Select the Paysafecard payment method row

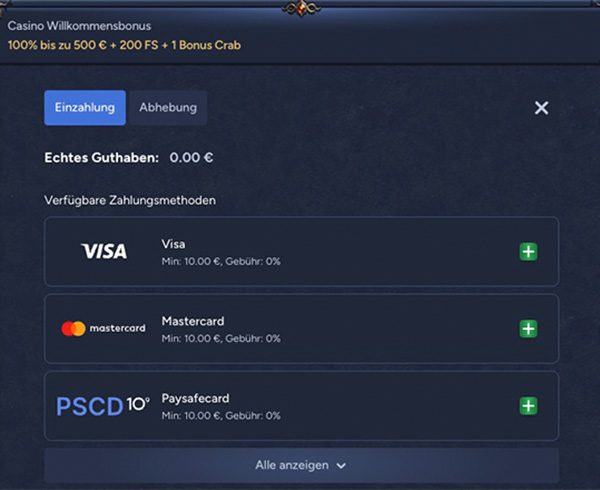pyautogui.click(x=302, y=406)
